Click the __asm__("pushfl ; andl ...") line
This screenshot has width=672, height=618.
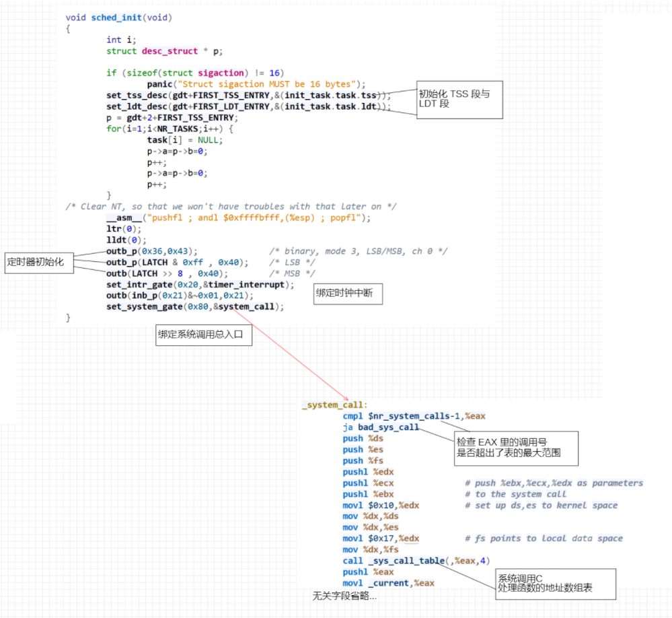click(x=238, y=218)
